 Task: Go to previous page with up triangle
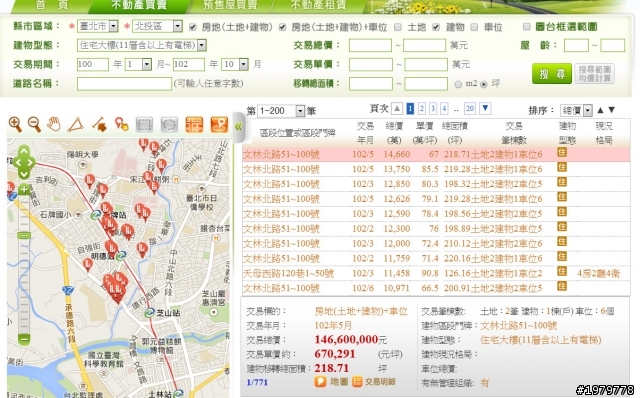click(x=397, y=109)
